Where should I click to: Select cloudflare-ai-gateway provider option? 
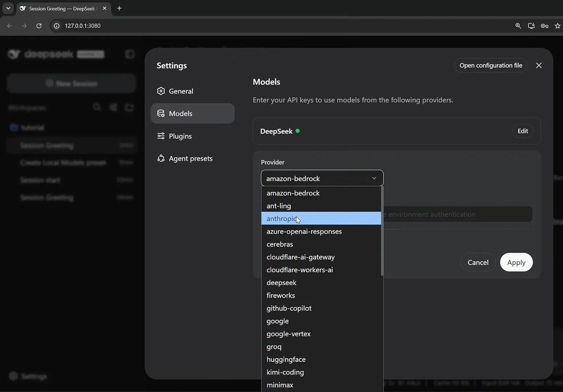[x=321, y=257]
